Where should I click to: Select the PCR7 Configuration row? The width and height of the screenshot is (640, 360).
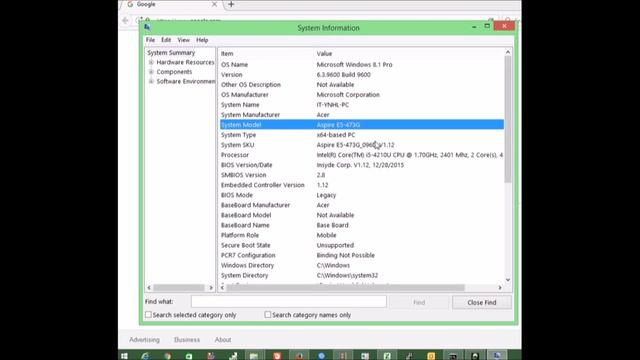362,255
